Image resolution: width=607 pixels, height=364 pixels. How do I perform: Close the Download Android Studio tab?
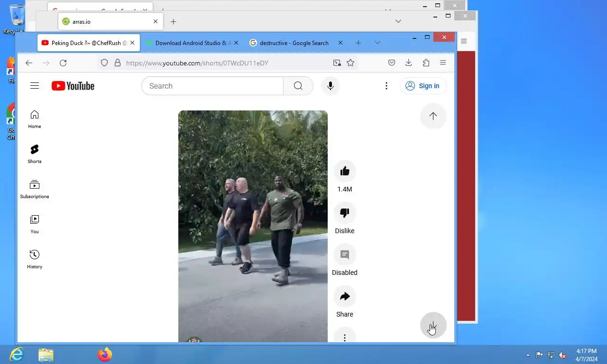[x=236, y=43]
